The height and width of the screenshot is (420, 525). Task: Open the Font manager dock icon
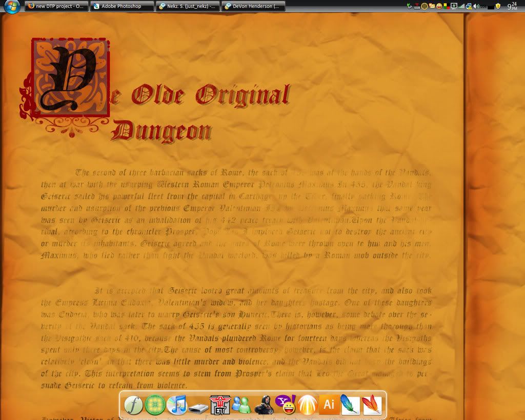coord(134,405)
